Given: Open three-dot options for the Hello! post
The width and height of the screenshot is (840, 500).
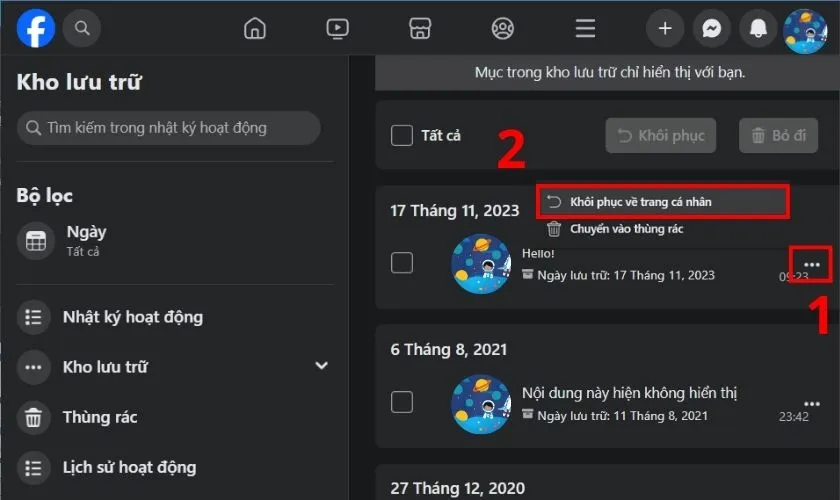Looking at the screenshot, I should 812,264.
